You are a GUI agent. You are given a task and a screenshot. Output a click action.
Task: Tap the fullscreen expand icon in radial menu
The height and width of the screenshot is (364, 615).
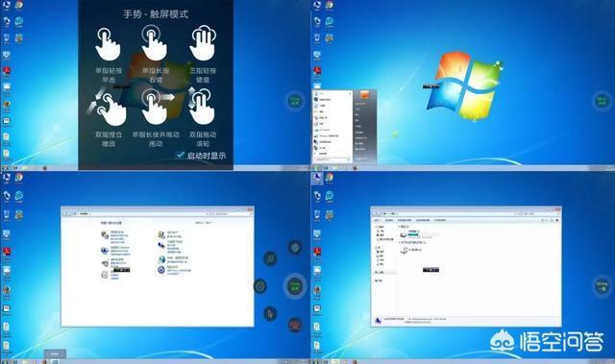271,258
